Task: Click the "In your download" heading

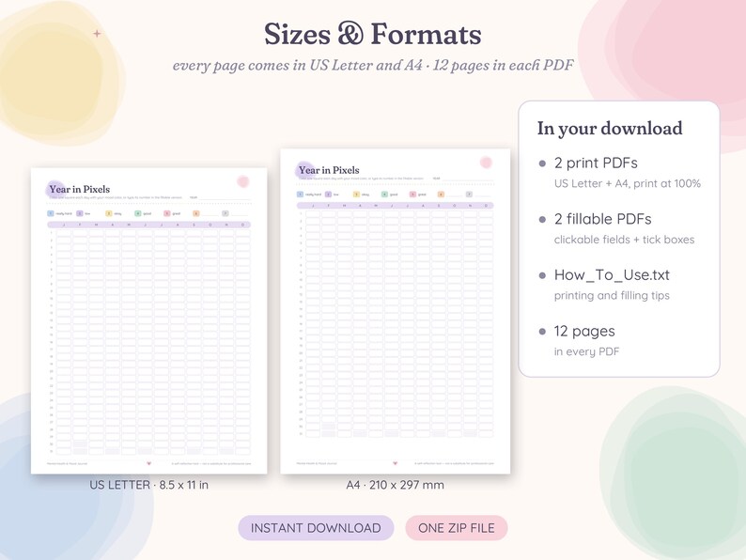Action: click(610, 129)
